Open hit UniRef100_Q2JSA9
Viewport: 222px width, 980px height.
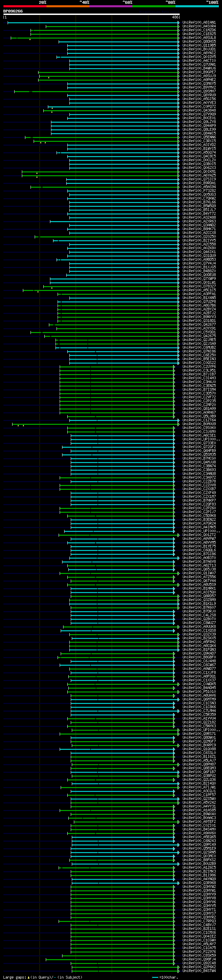pyautogui.click(x=199, y=343)
